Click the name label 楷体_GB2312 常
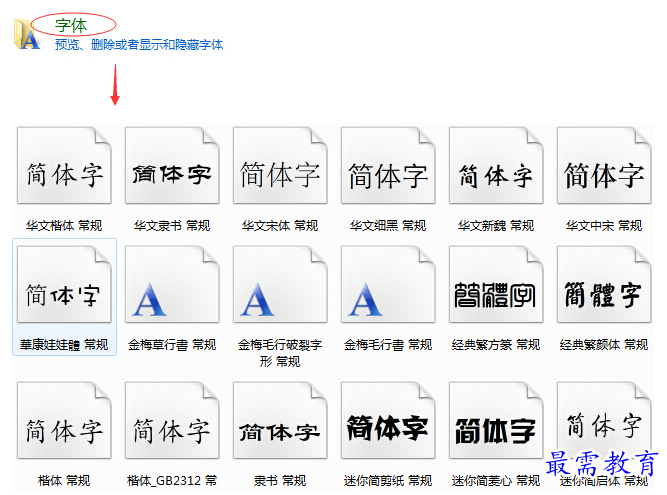Image resolution: width=667 pixels, height=495 pixels. pyautogui.click(x=172, y=481)
